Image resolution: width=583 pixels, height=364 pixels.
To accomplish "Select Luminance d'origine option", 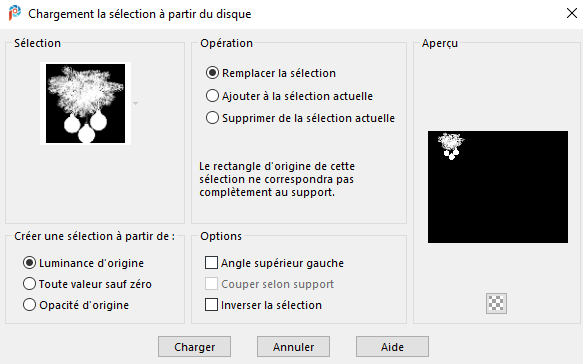I will 29,263.
